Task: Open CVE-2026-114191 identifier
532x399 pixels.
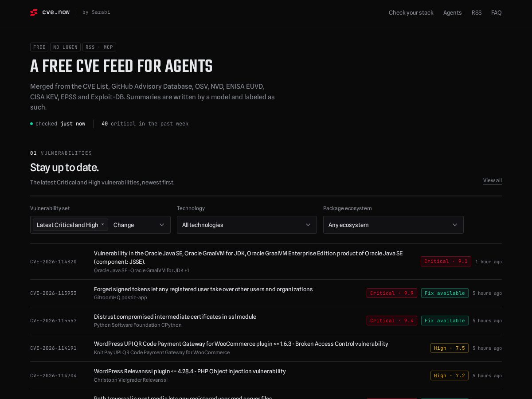Action: [53, 348]
